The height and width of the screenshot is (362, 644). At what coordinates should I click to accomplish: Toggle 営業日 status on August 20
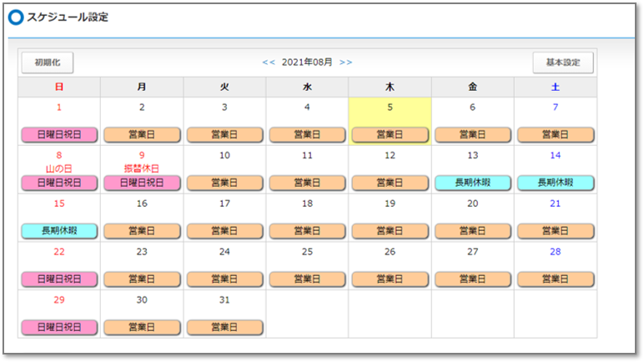coord(472,230)
